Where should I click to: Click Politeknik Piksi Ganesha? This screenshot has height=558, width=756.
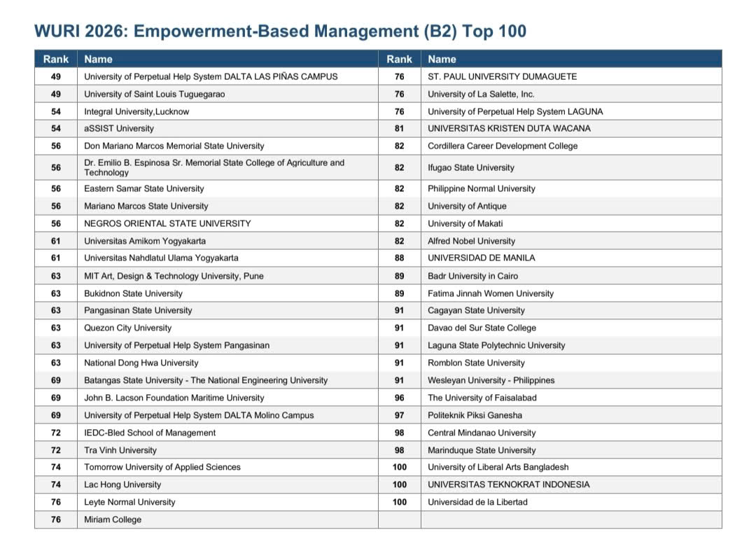pyautogui.click(x=475, y=415)
